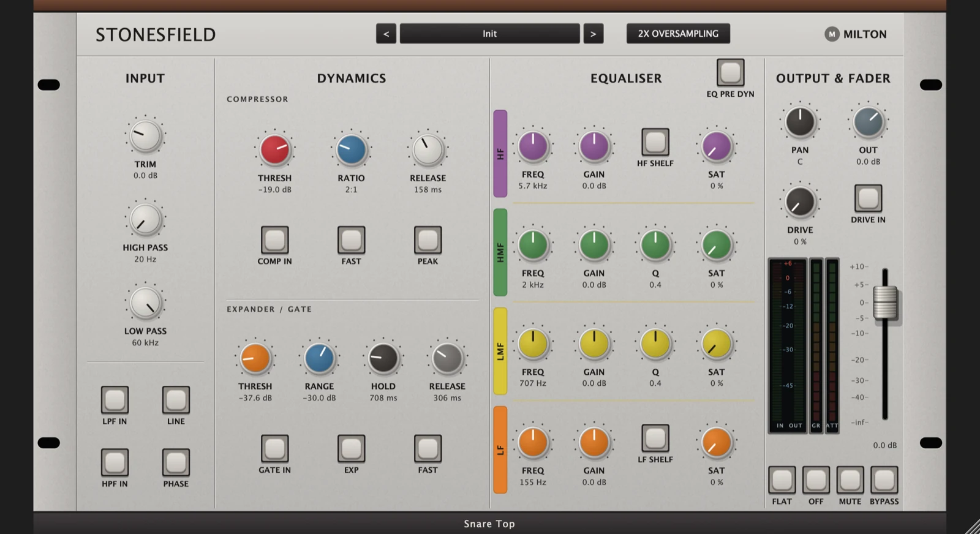Toggle compressor FAST button
The height and width of the screenshot is (534, 980).
(351, 240)
